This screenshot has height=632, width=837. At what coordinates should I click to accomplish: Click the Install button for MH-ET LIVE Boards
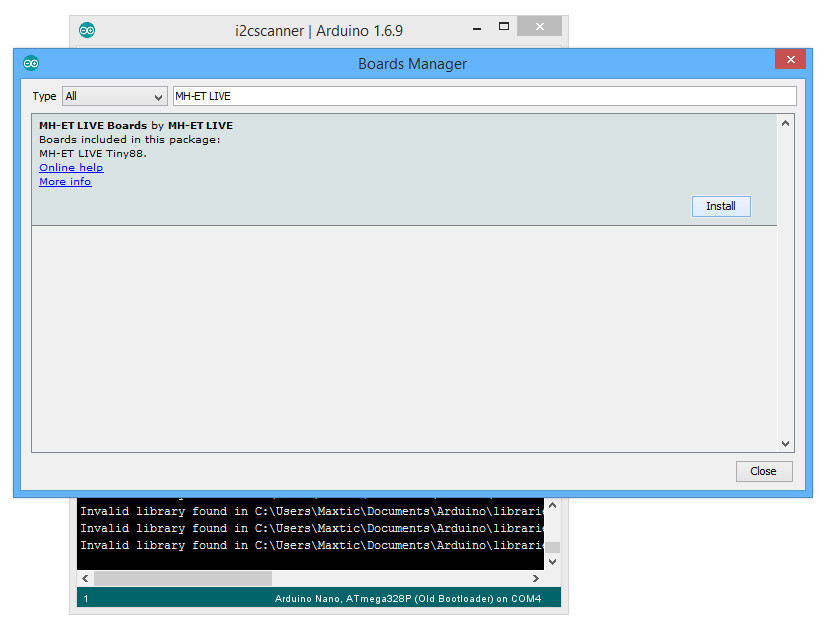point(721,206)
